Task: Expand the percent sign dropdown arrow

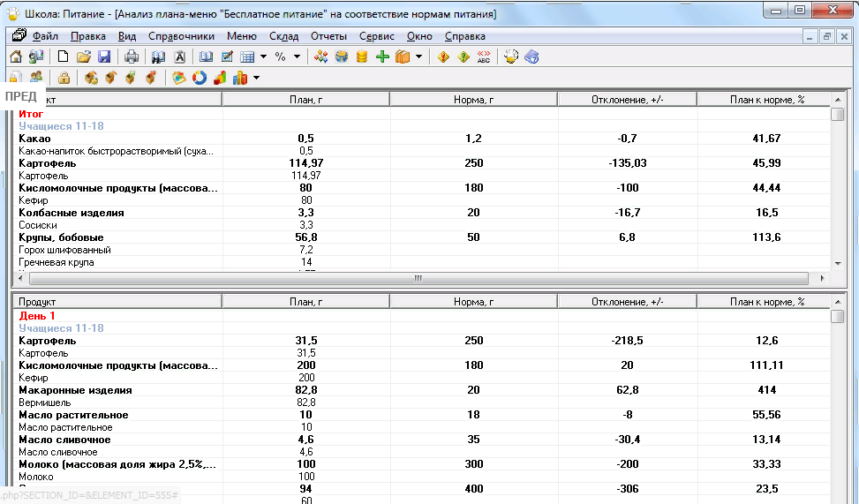Action: coord(297,56)
